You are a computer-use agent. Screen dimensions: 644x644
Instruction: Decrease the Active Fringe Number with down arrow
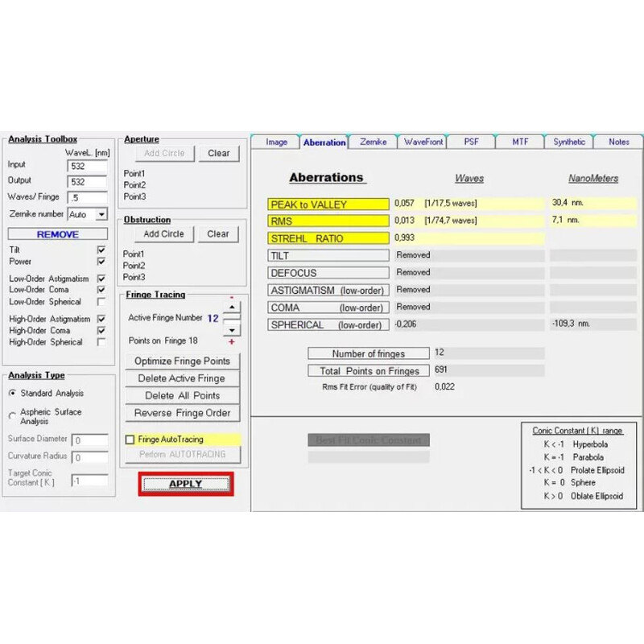point(231,329)
